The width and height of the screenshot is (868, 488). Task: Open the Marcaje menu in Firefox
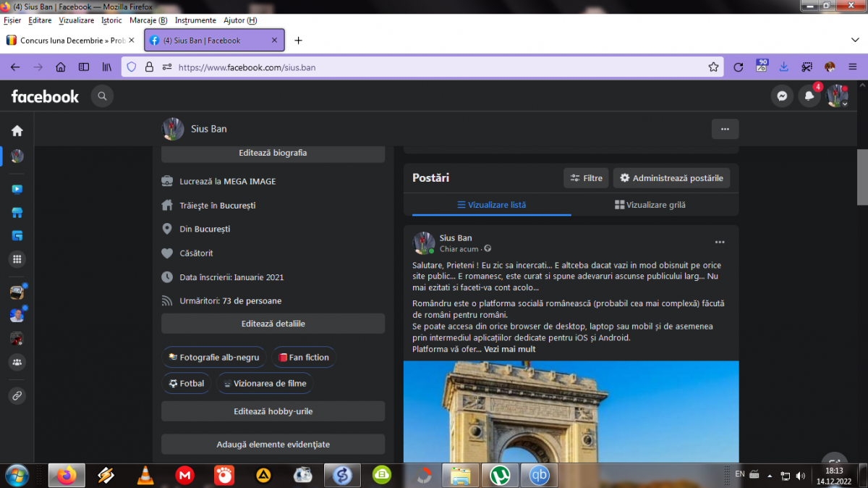(148, 20)
